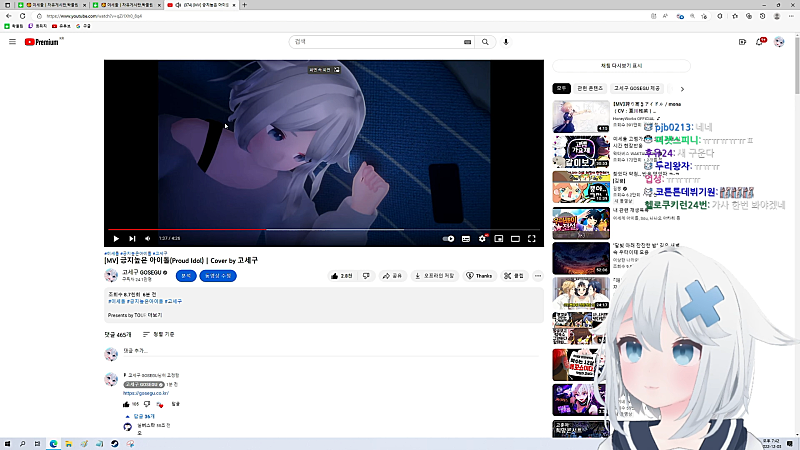Start voice search with microphone icon
Screen dimensions: 800x450
coord(506,42)
